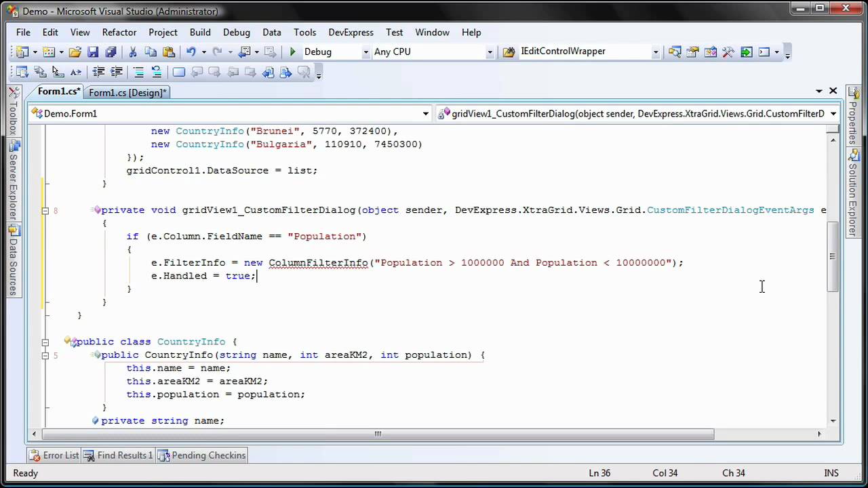
Task: Decrease line indent with the toolbar icon
Action: click(x=98, y=72)
